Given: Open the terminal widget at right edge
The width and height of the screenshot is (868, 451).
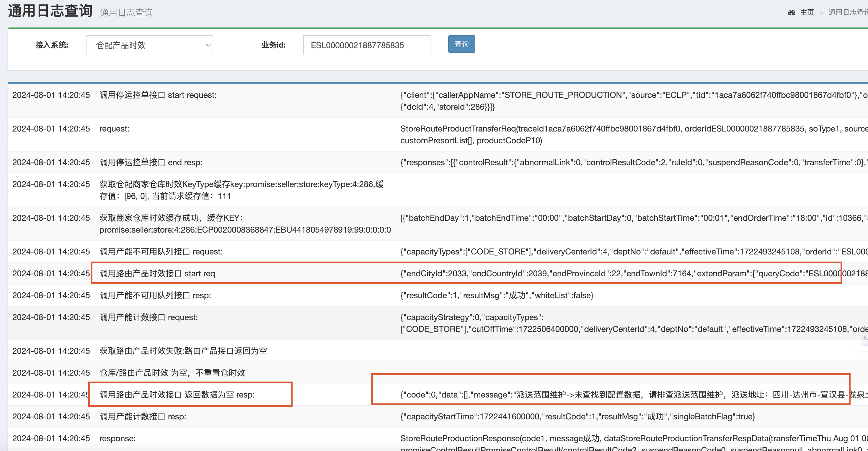Looking at the screenshot, I should click(865, 338).
